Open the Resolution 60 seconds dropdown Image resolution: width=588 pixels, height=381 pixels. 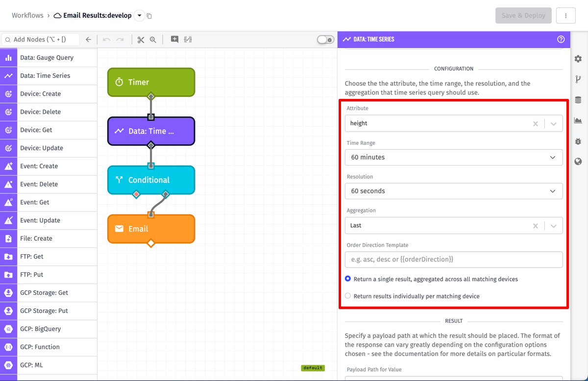point(454,191)
